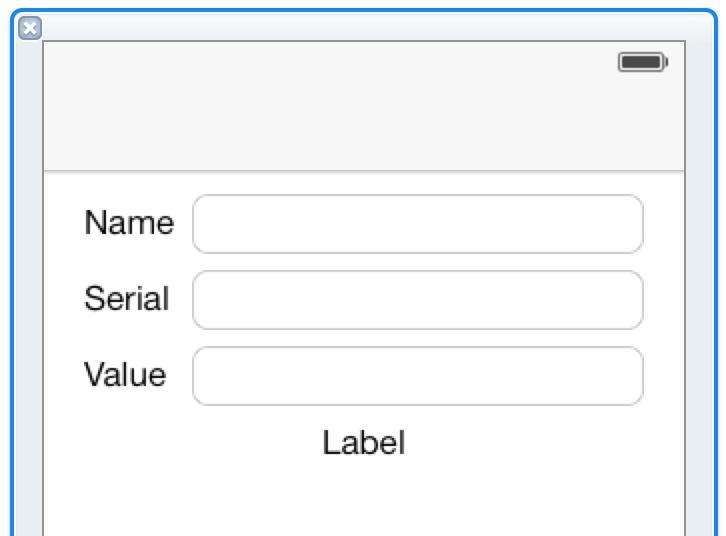Screen dimensions: 726x536
Task: Focus the Serial text field
Action: 418,300
